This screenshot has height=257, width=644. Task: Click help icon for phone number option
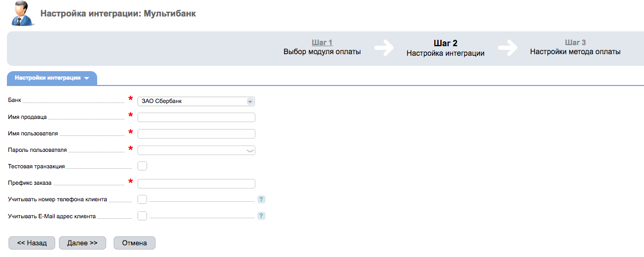coord(261,200)
